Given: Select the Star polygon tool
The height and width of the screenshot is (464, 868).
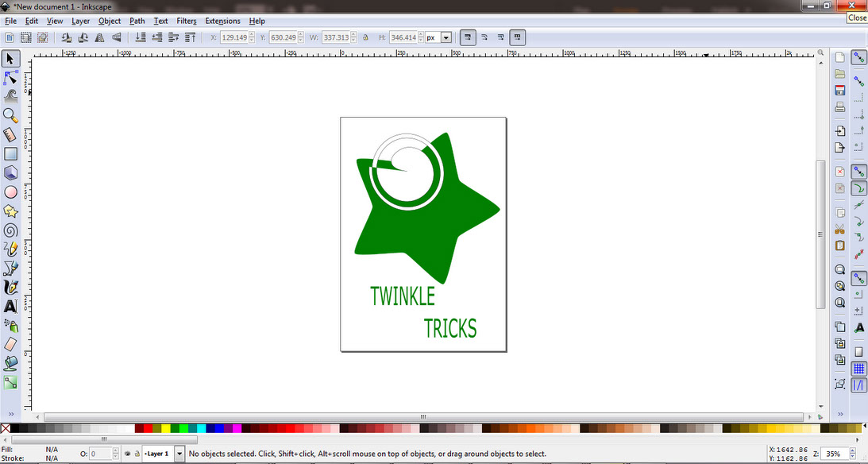Looking at the screenshot, I should click(x=10, y=211).
